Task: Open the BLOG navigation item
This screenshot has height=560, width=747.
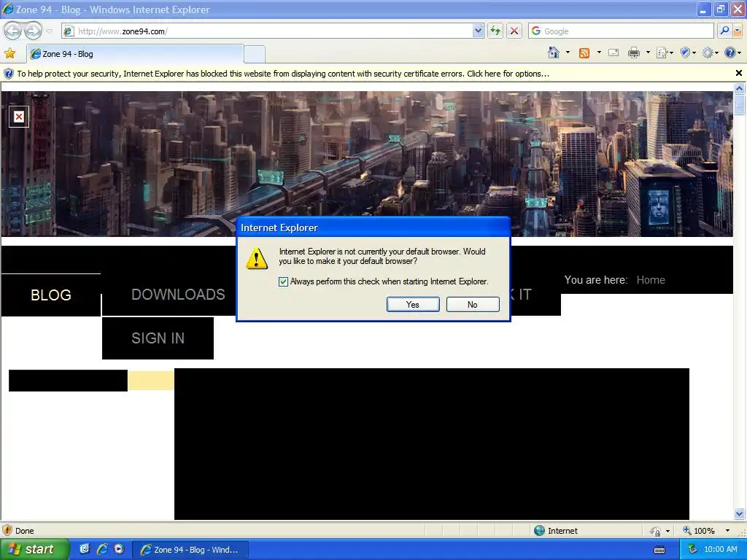Action: coord(51,295)
